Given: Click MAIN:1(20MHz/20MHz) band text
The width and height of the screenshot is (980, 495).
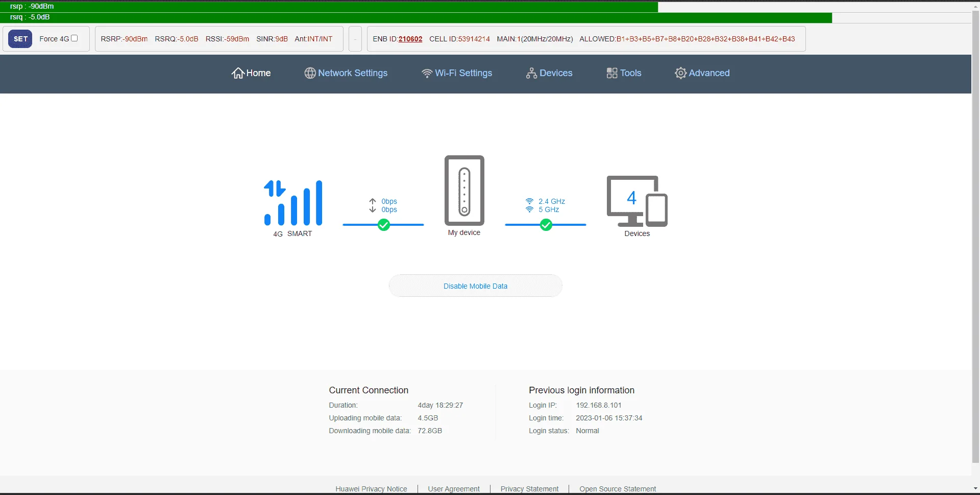Looking at the screenshot, I should (x=535, y=39).
